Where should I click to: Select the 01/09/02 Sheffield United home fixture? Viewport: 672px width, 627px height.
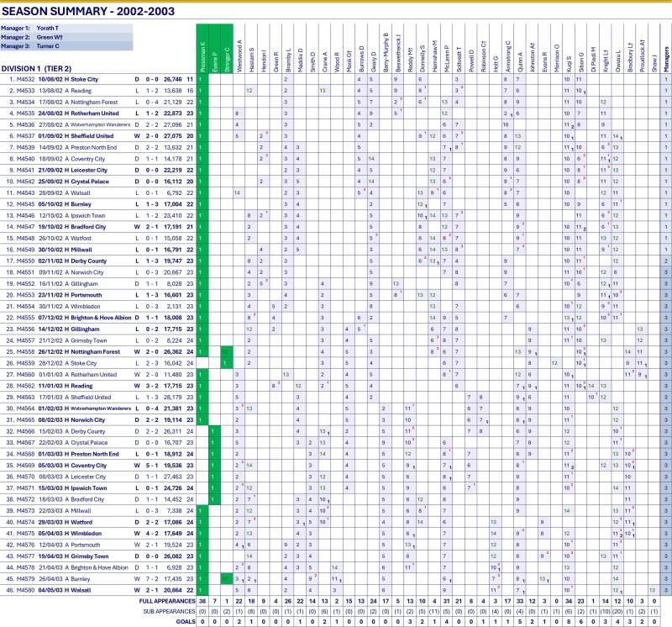(x=98, y=136)
